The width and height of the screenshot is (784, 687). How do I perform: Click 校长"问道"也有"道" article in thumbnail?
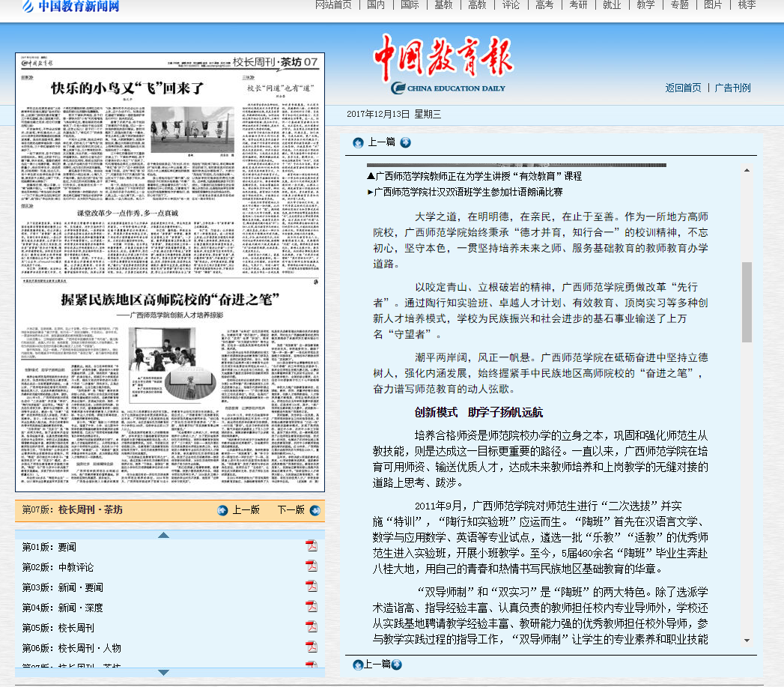pos(281,88)
